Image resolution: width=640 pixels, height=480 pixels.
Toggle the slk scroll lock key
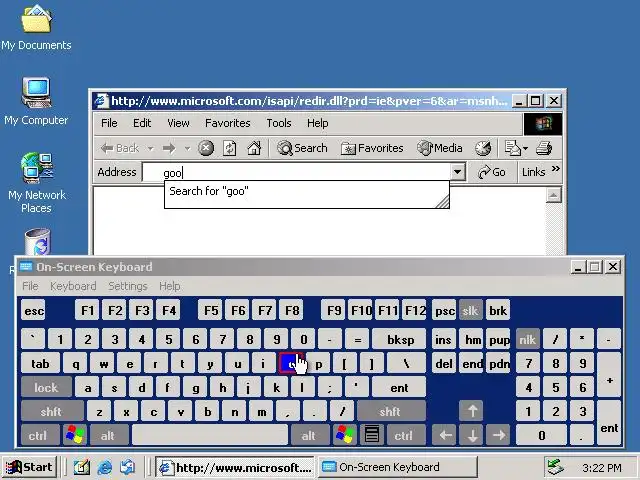click(471, 311)
